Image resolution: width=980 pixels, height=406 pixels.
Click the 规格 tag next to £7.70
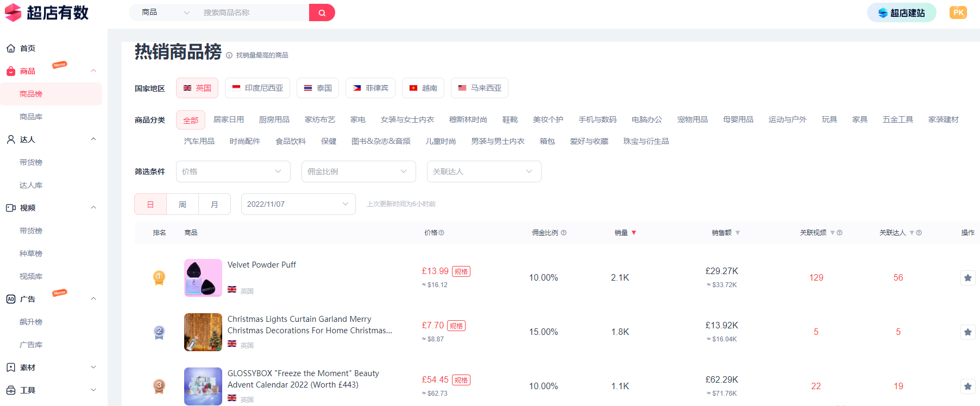tap(456, 326)
